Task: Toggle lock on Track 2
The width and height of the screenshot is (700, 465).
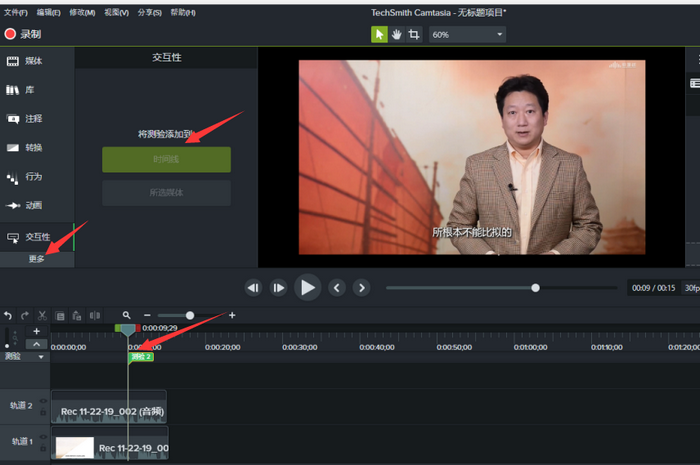Action: (43, 412)
